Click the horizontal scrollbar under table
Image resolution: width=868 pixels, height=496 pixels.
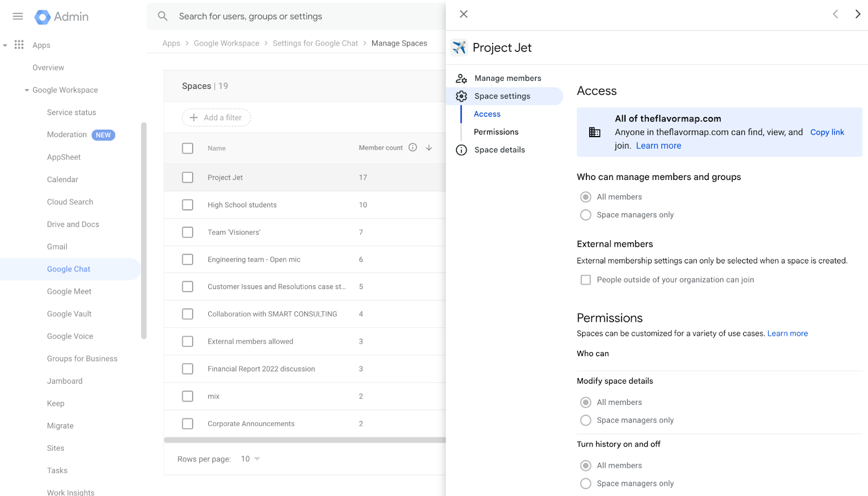pyautogui.click(x=304, y=440)
